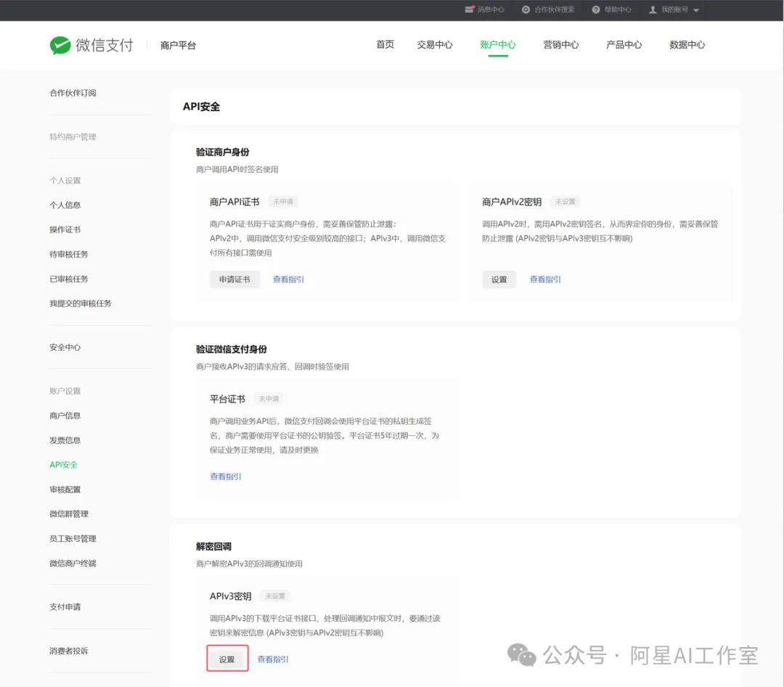Click 未申请 badge beside 商户API证书
The height and width of the screenshot is (687, 784).
pos(283,202)
